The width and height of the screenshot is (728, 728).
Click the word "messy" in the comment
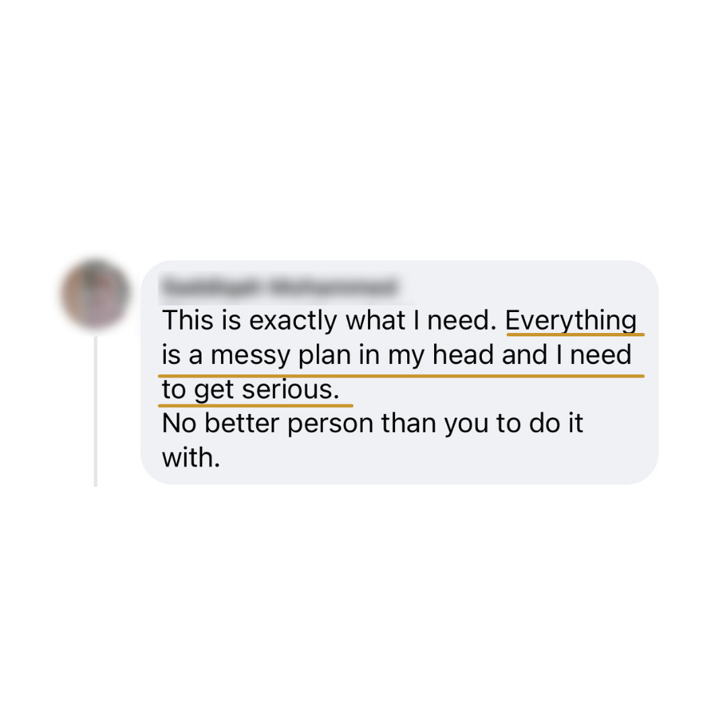250,355
